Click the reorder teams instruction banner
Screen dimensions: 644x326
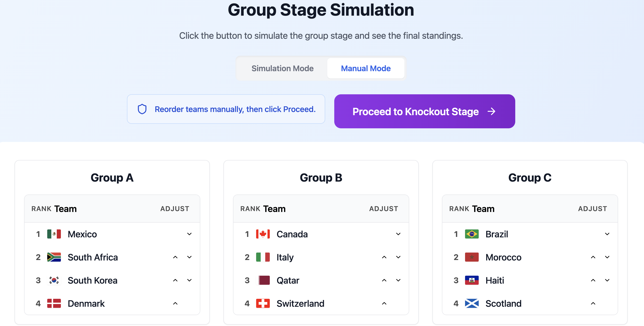[x=226, y=109]
